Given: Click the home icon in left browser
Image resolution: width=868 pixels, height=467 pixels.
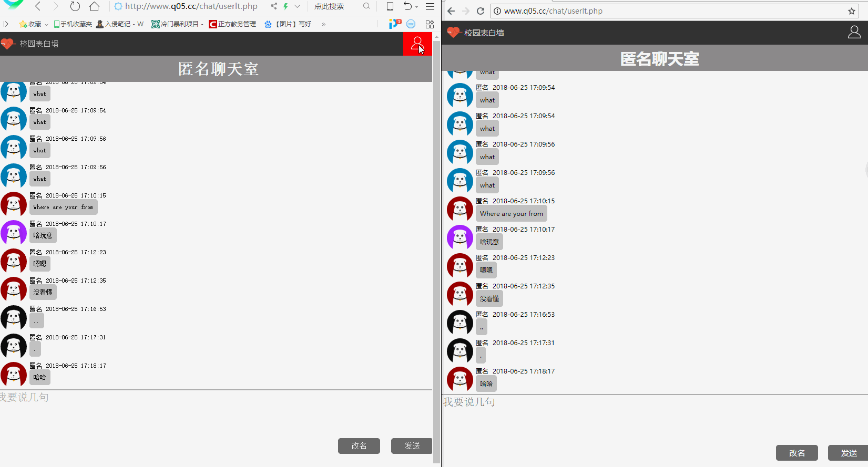Looking at the screenshot, I should pyautogui.click(x=94, y=6).
